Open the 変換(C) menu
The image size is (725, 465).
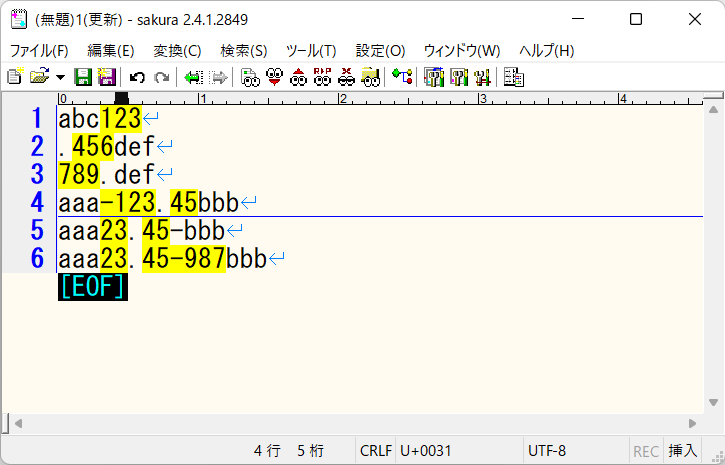point(177,50)
